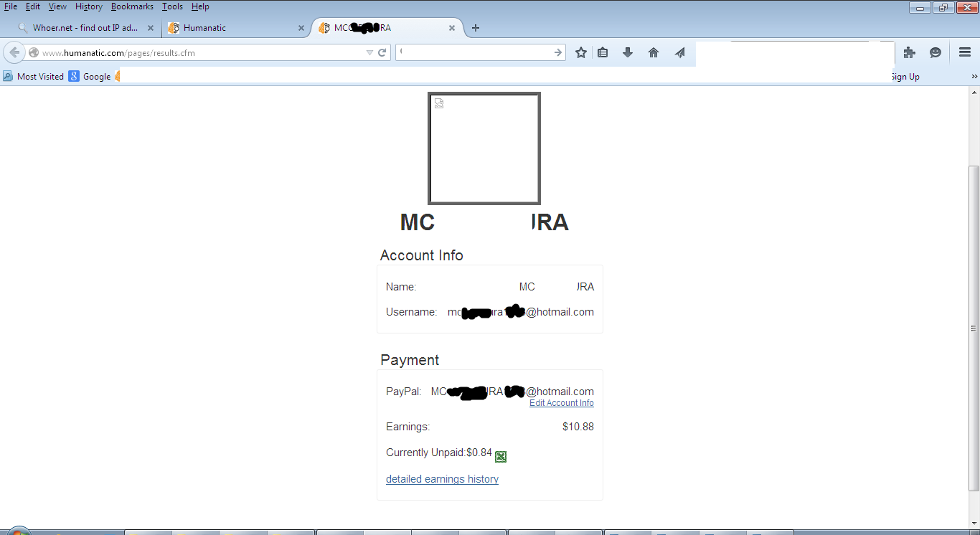The width and height of the screenshot is (980, 535).
Task: Click the Account Info heading
Action: click(x=422, y=255)
